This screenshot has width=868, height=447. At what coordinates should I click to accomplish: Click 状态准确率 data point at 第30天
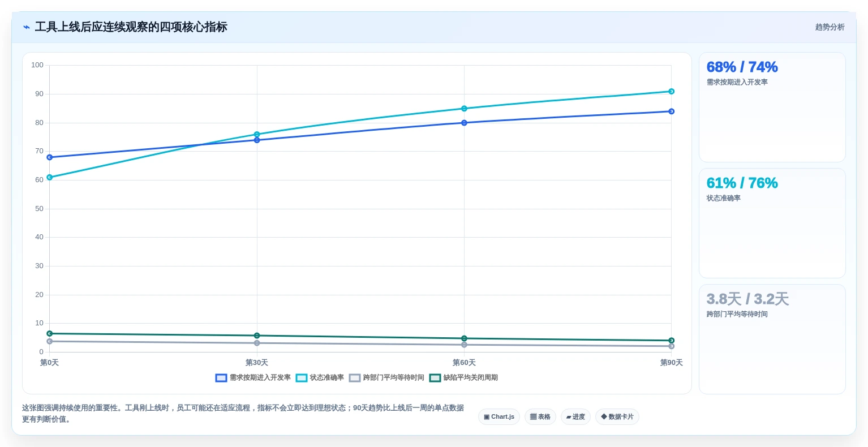(257, 134)
